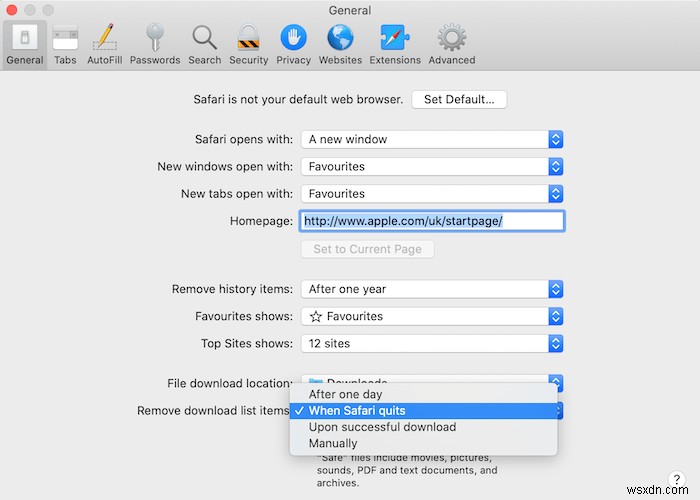
Task: Open the General preferences pane
Action: click(25, 45)
